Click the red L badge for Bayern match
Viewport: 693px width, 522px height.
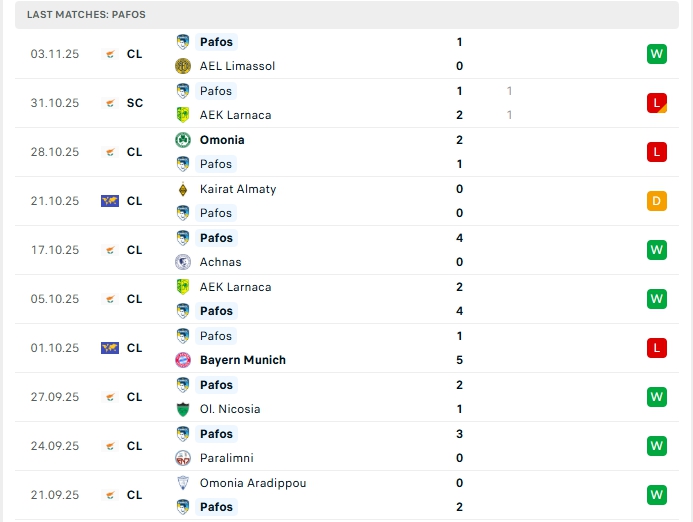(656, 348)
